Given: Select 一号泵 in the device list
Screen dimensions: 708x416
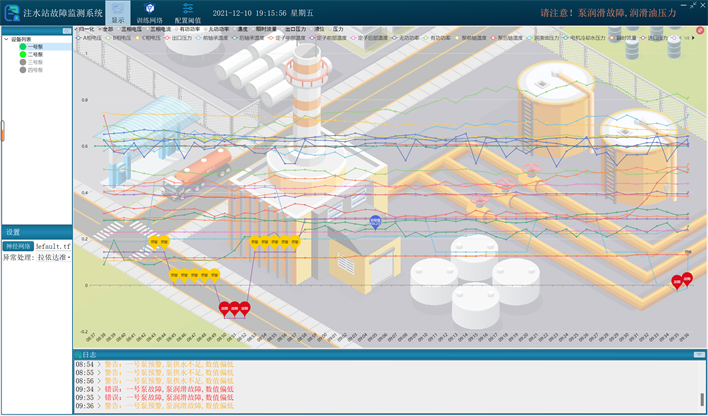Looking at the screenshot, I should coord(34,47).
